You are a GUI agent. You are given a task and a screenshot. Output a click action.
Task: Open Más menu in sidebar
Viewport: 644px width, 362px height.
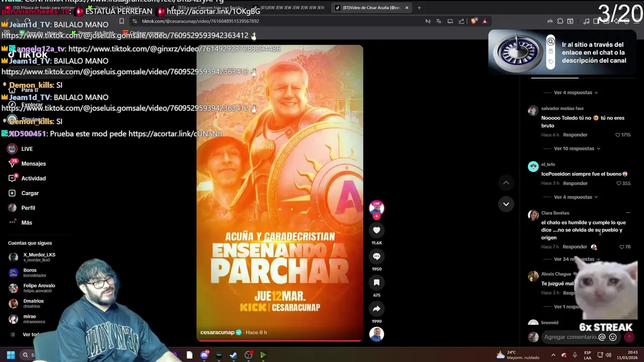tap(20, 222)
